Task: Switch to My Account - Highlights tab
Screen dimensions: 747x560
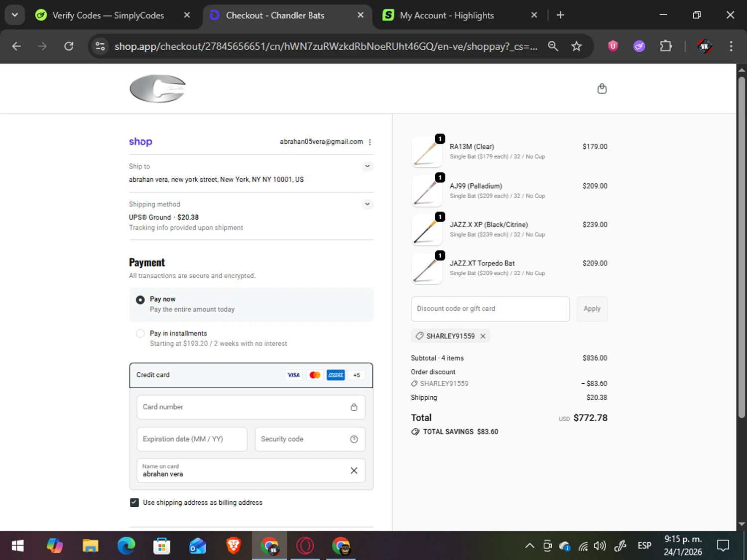Action: 447,15
